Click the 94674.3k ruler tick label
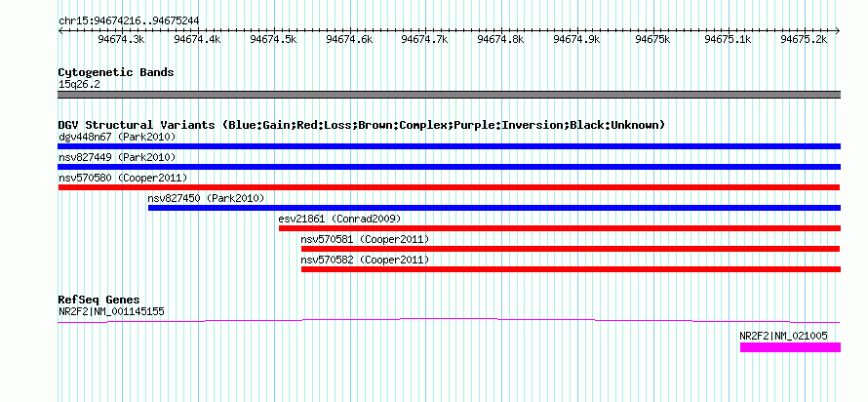This screenshot has height=402, width=868. pyautogui.click(x=121, y=39)
